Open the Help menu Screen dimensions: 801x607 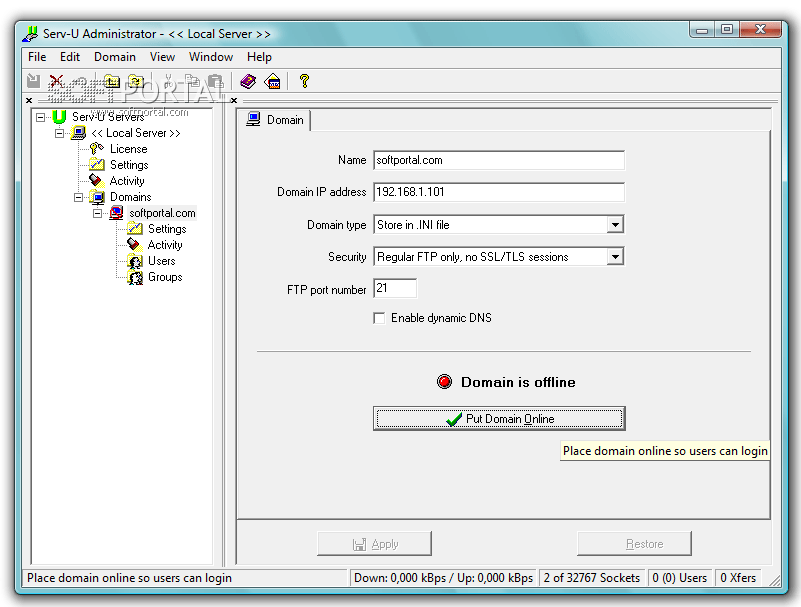click(x=260, y=57)
